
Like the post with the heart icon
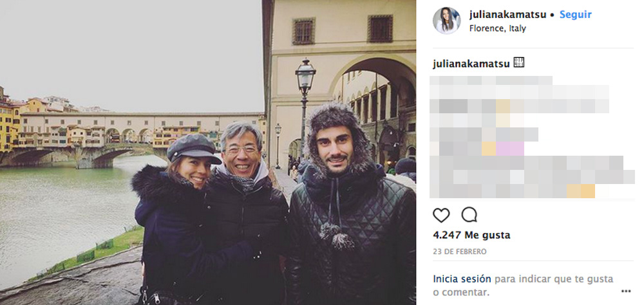pyautogui.click(x=441, y=215)
